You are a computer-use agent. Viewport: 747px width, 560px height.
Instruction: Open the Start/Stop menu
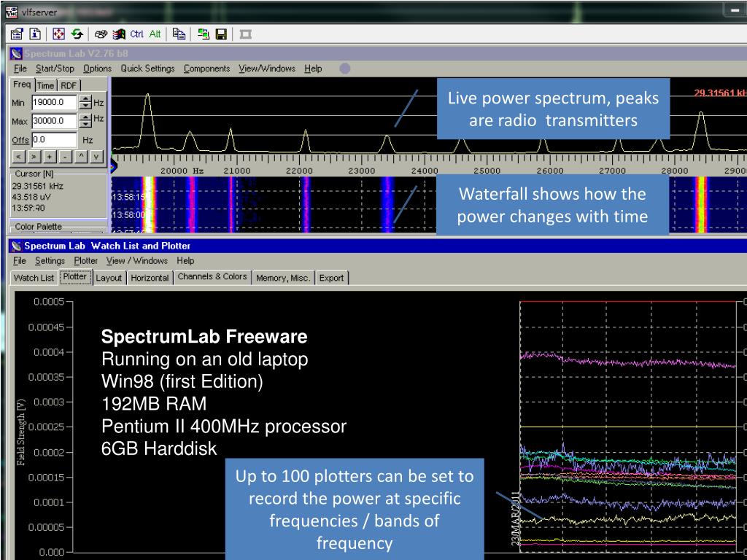55,69
